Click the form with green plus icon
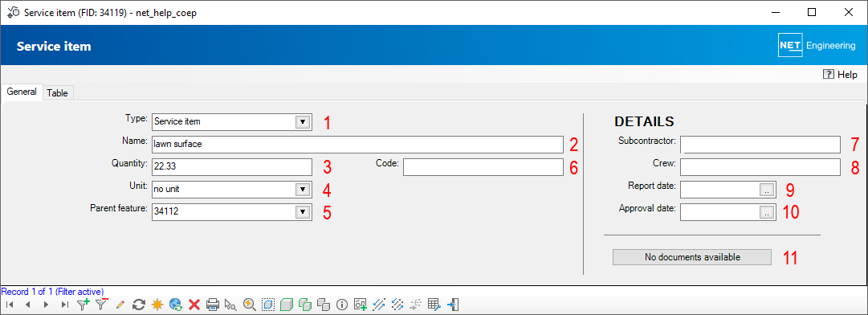This screenshot has height=315, width=868. click(361, 304)
